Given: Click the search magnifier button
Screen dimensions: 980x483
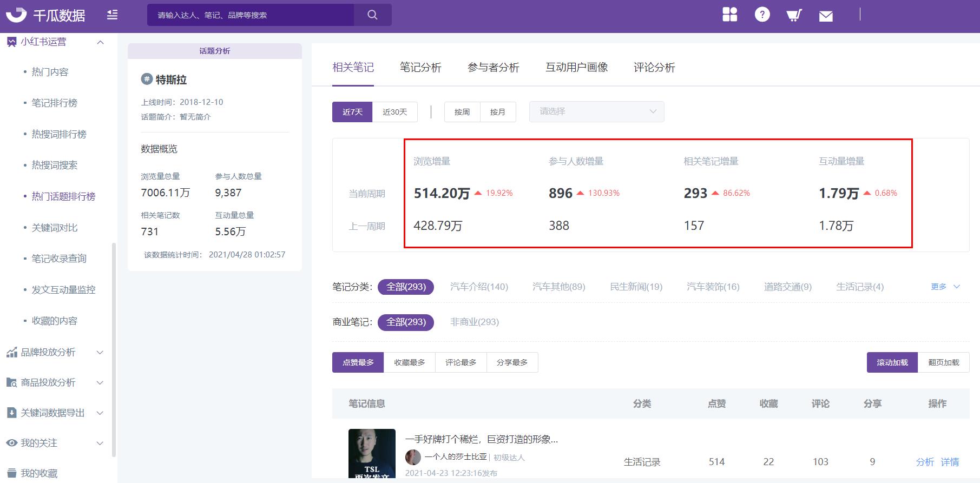Looking at the screenshot, I should (x=372, y=15).
